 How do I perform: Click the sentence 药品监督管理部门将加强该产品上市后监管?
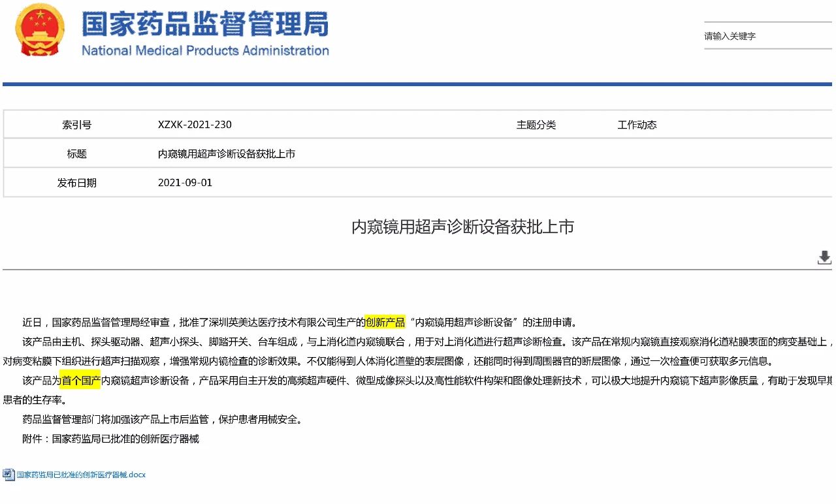pos(163,420)
